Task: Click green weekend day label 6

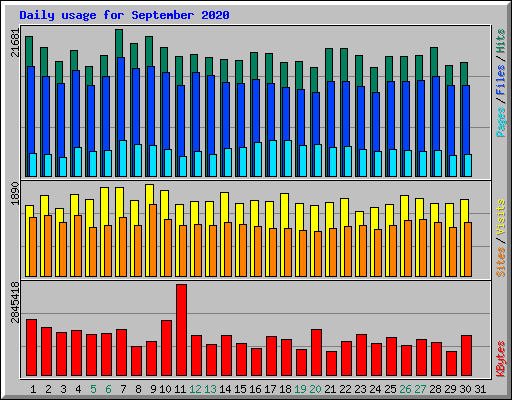Action: tap(108, 389)
